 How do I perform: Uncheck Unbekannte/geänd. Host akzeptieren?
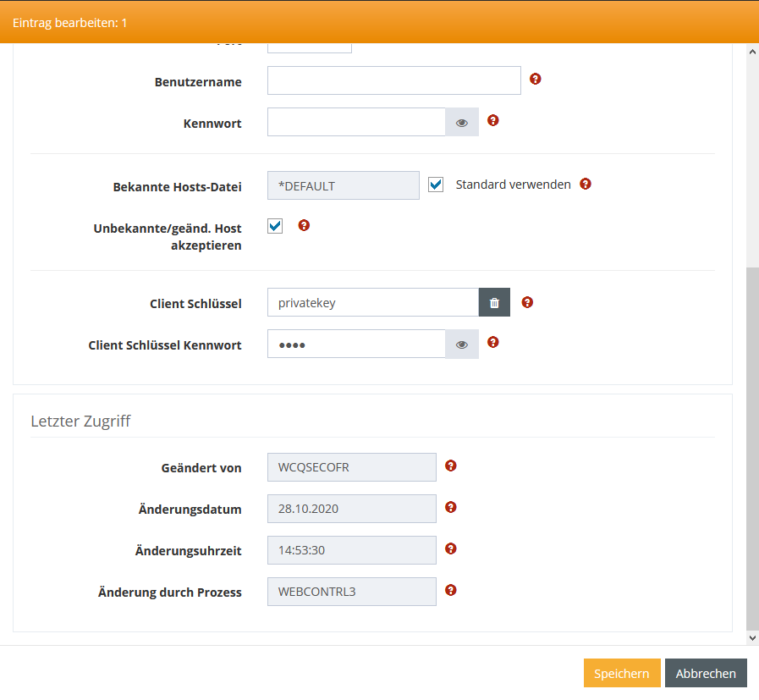pos(275,226)
